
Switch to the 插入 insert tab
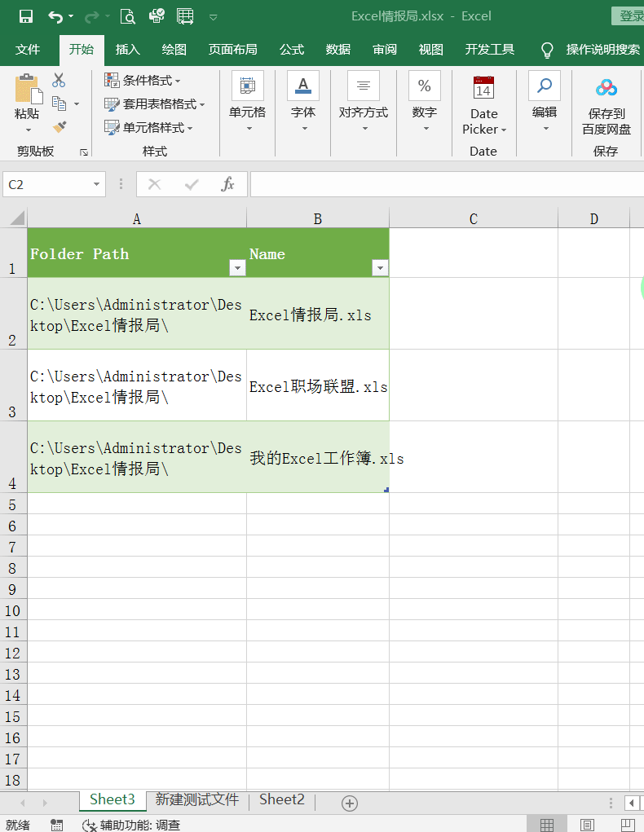point(127,50)
